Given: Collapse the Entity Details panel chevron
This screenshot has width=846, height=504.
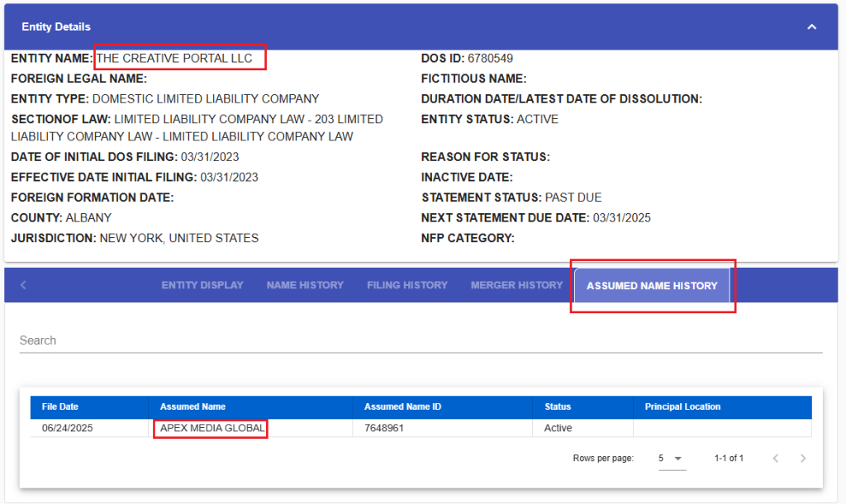Looking at the screenshot, I should tap(810, 26).
